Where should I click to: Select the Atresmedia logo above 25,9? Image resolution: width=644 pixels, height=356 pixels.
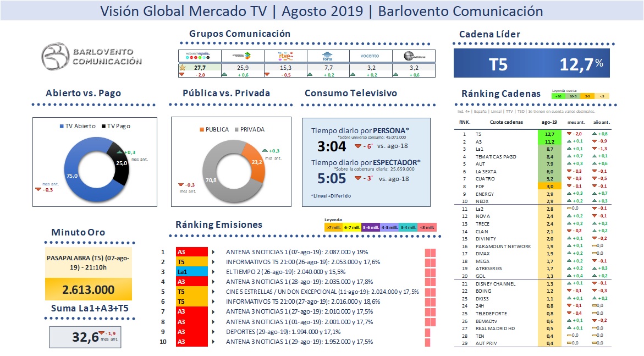243,56
